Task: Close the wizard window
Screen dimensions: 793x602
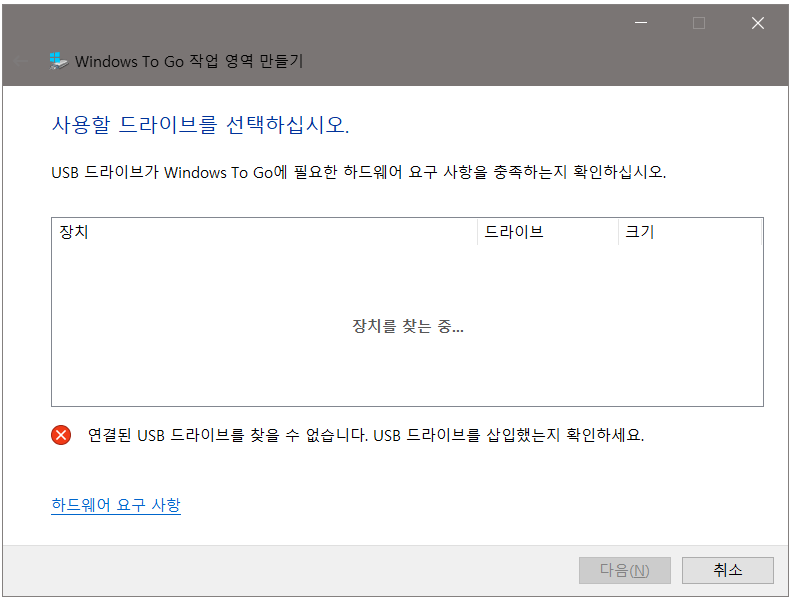Action: 758,23
